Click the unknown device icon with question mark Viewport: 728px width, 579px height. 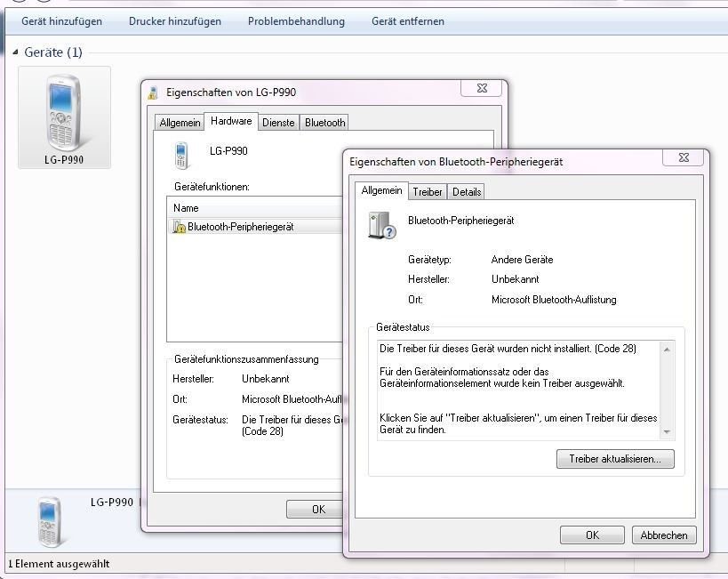click(382, 225)
